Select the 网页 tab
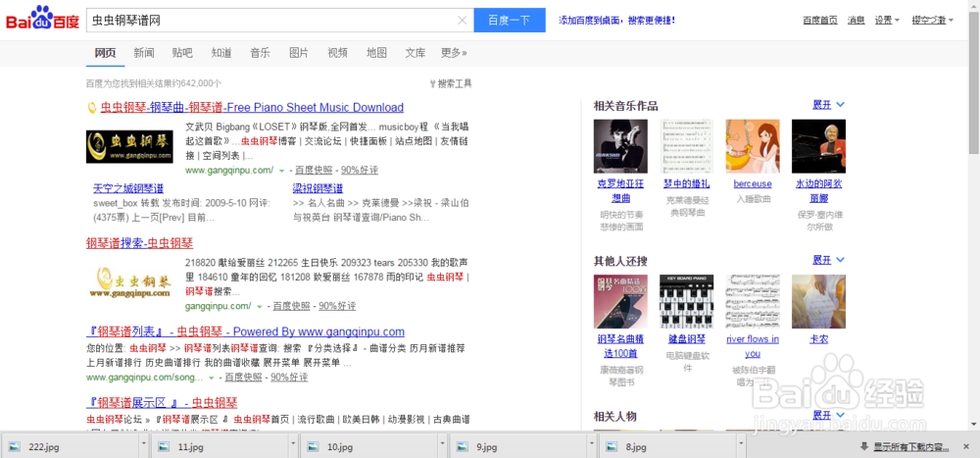Viewport: 980px width, 458px height. [105, 53]
